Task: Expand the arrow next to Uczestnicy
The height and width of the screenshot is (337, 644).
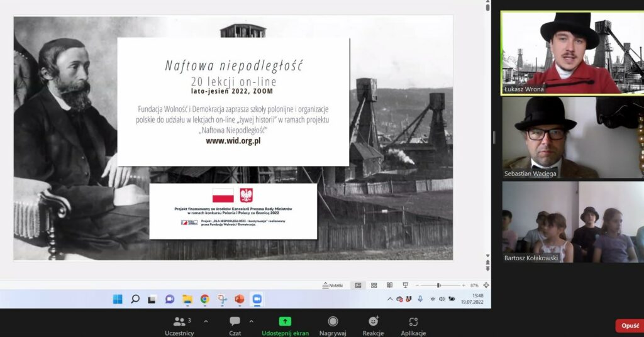Action: 206,321
